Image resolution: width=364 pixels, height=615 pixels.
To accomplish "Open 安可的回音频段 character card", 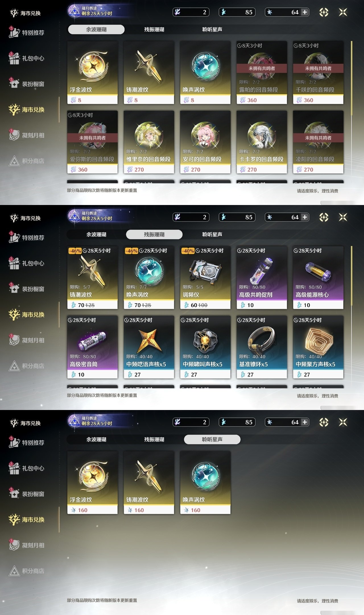I will [x=205, y=142].
